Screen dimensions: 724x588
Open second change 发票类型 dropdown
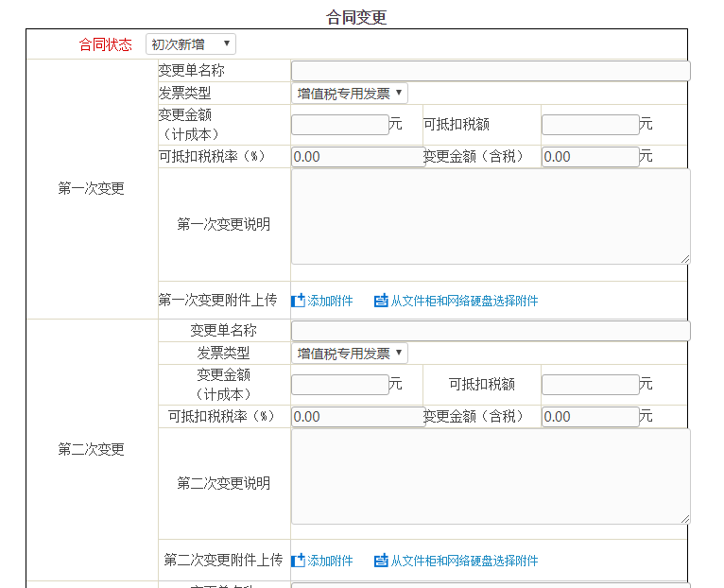point(350,353)
